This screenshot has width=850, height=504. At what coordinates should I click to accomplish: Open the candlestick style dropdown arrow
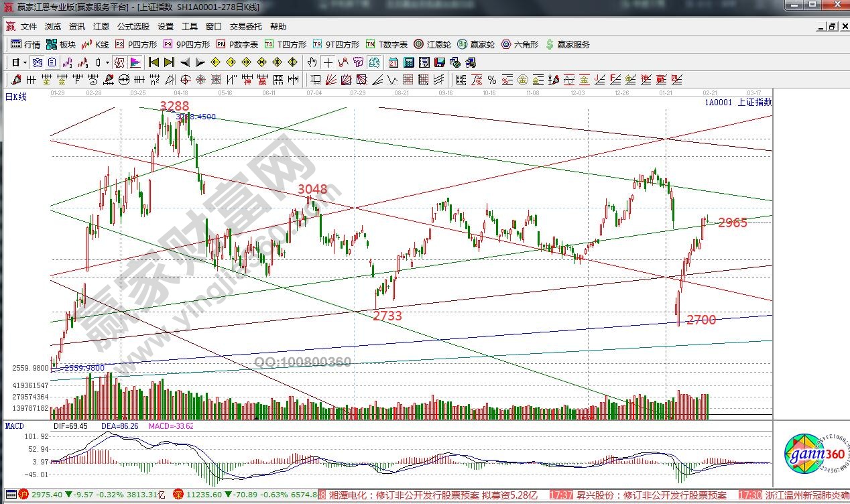point(107,62)
